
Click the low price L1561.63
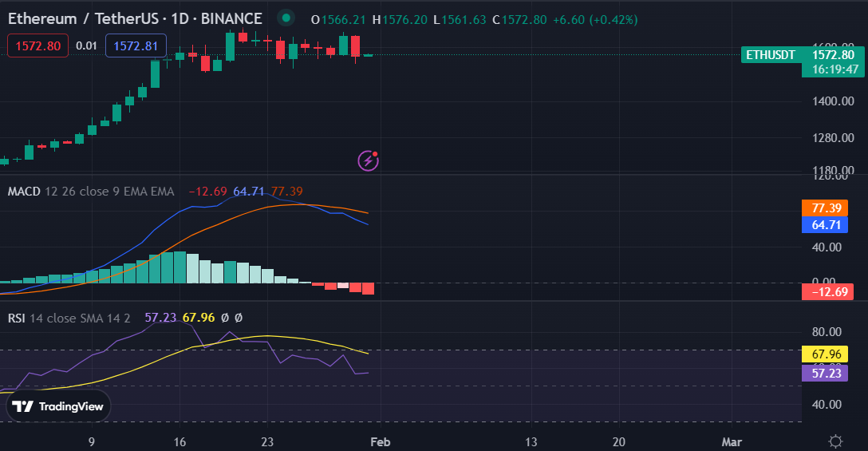point(460,20)
